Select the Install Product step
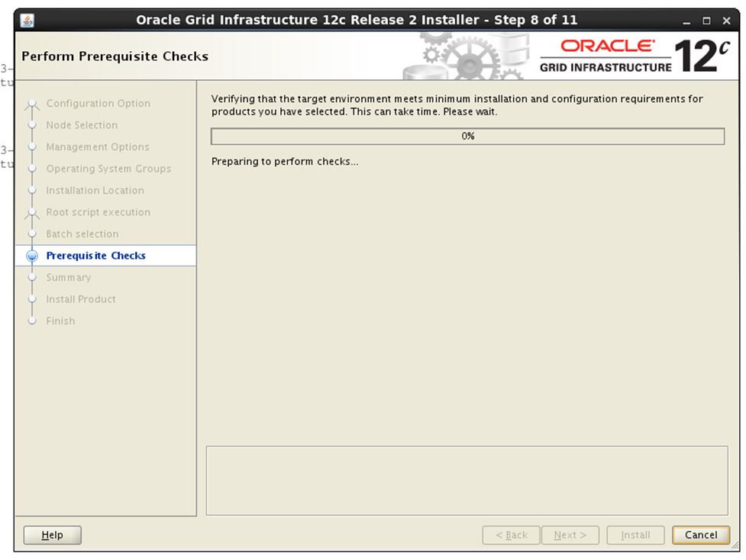Image resolution: width=746 pixels, height=560 pixels. [81, 299]
